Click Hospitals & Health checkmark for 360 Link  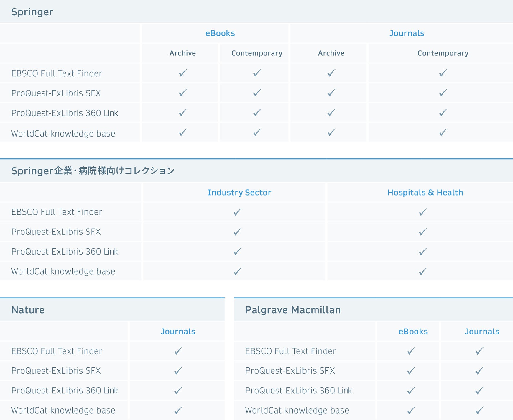click(x=423, y=252)
